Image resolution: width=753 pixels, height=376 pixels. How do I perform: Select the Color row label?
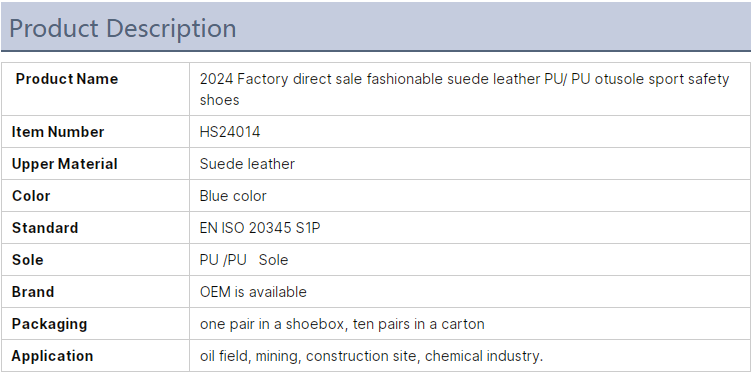click(31, 196)
